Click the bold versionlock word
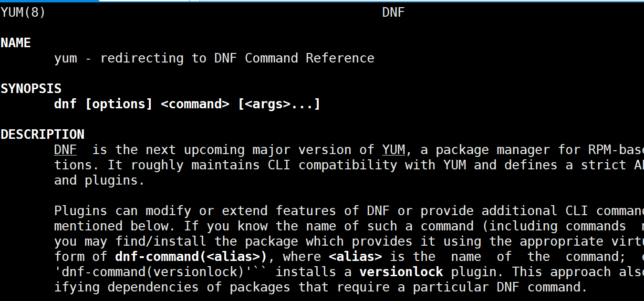 401,272
